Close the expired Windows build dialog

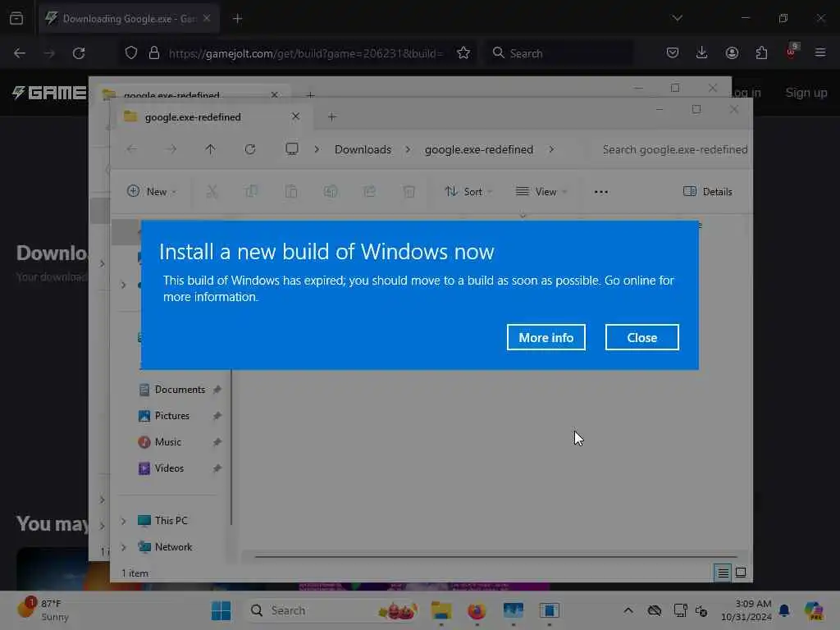pos(641,337)
